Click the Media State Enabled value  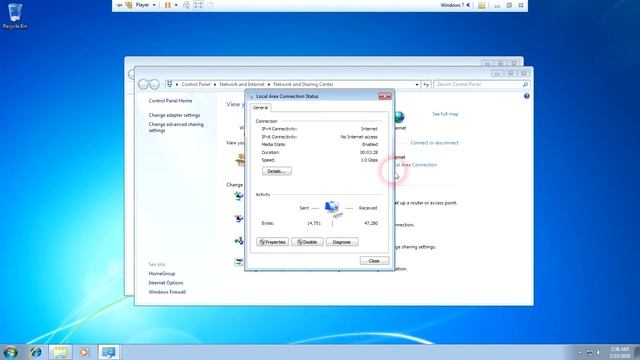tap(370, 144)
